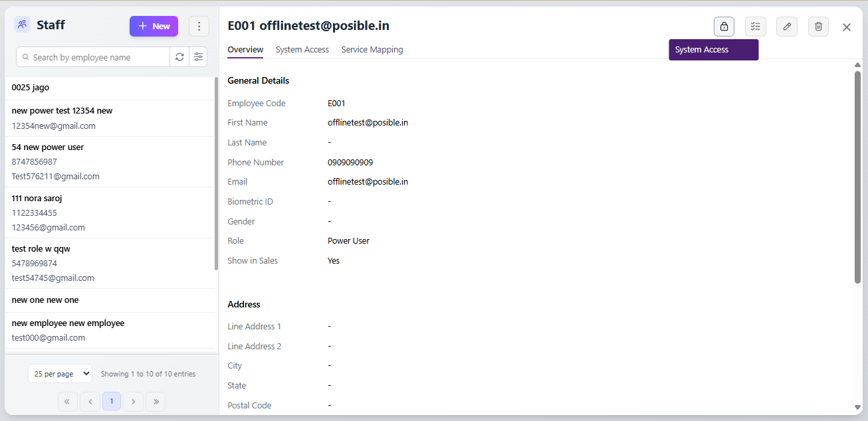
Task: Open the three-dot more options menu
Action: tap(199, 27)
